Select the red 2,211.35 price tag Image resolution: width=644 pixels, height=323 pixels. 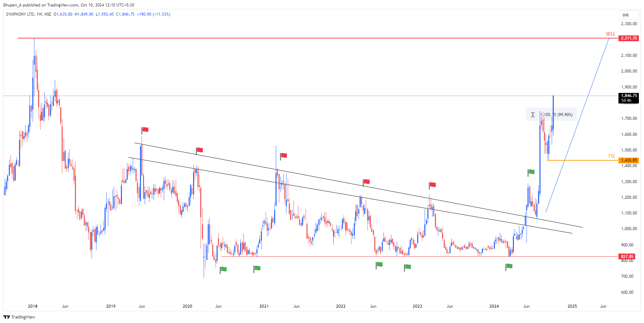tap(629, 38)
